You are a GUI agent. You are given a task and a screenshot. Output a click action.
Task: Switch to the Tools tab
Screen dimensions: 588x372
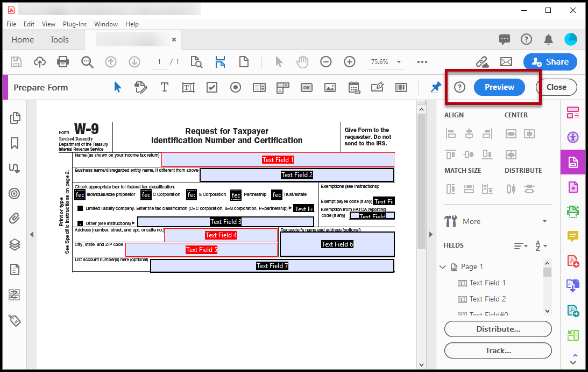click(59, 40)
